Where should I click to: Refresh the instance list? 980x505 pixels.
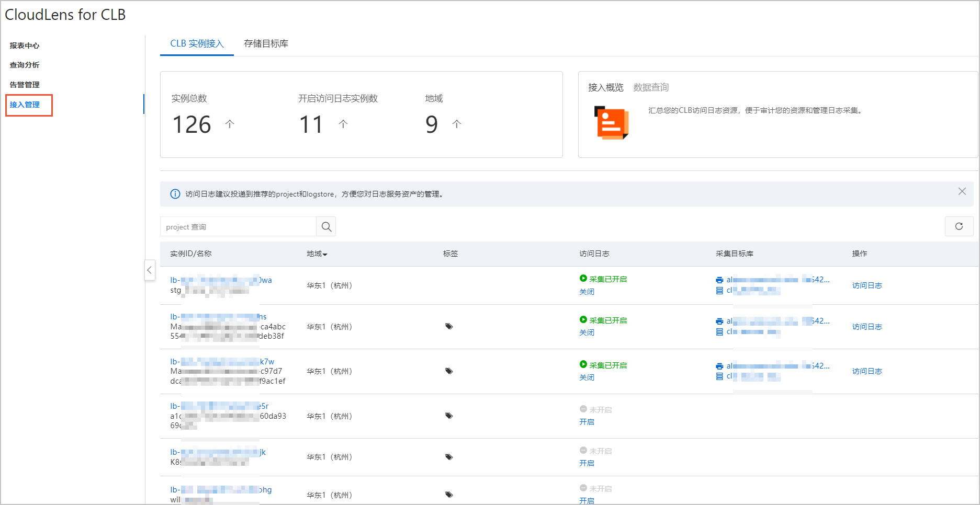(x=959, y=226)
